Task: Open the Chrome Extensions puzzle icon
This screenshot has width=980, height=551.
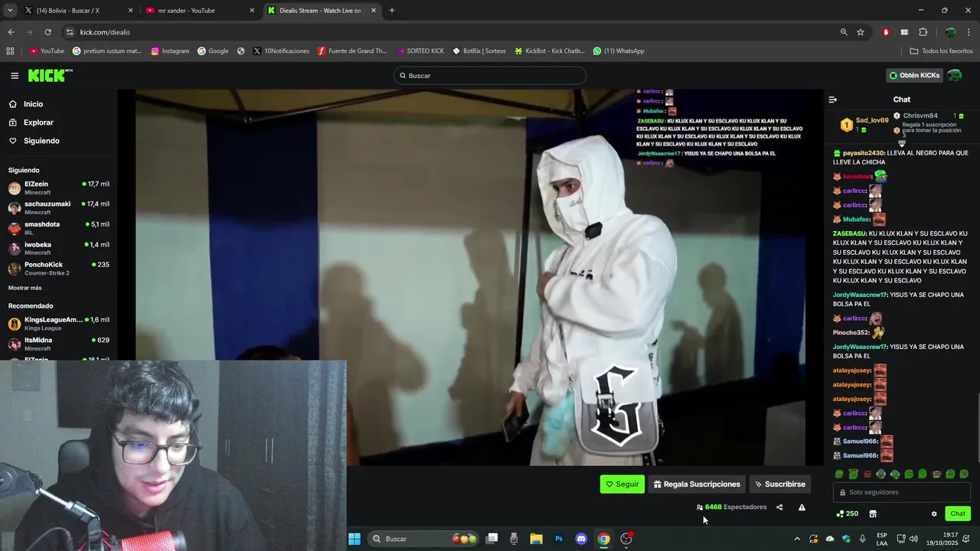Action: [x=923, y=32]
